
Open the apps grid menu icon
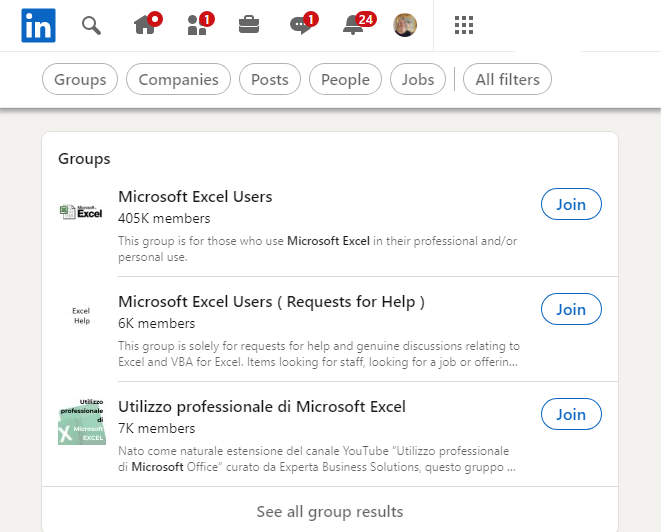pyautogui.click(x=463, y=25)
